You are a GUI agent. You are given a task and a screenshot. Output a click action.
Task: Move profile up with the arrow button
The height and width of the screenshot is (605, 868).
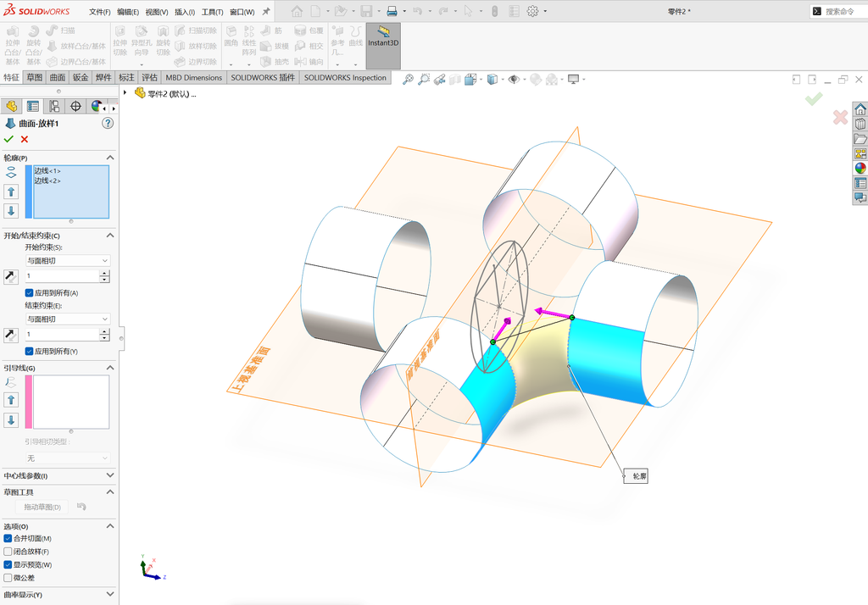(11, 192)
